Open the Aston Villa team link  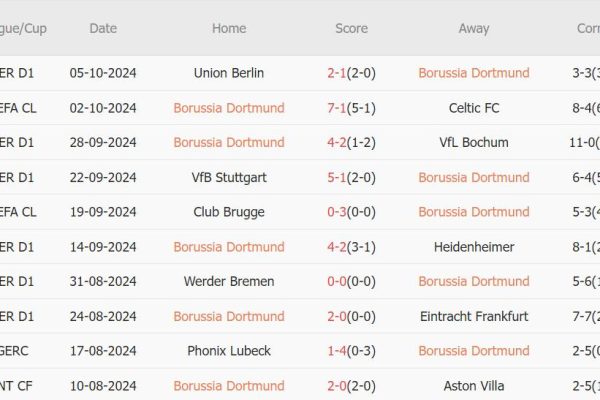[474, 385]
